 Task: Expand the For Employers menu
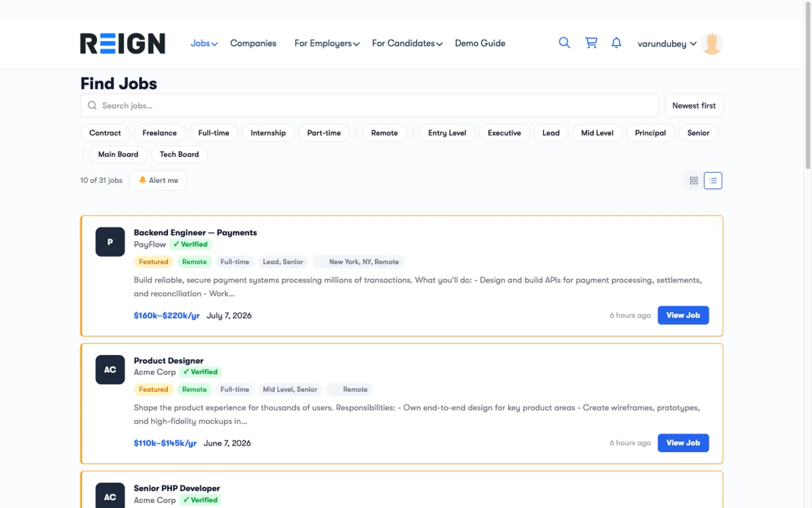pos(327,44)
